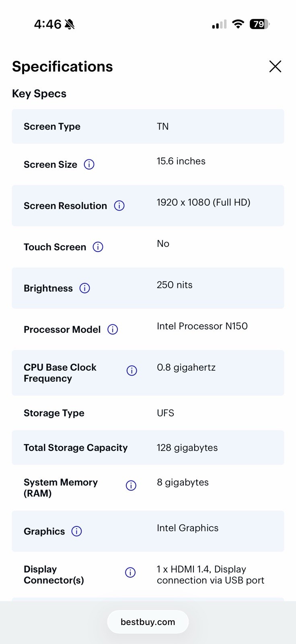Tap the battery indicator in status bar
This screenshot has height=644, width=296.
click(x=259, y=24)
